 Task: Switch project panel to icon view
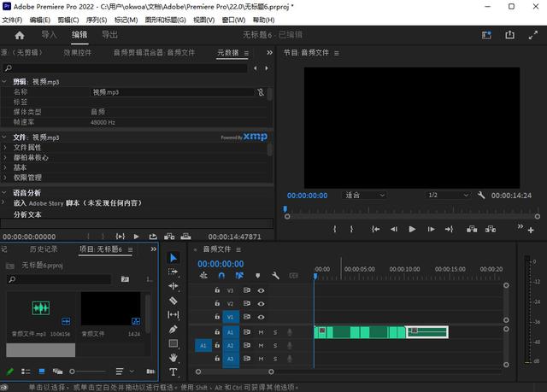[42, 372]
